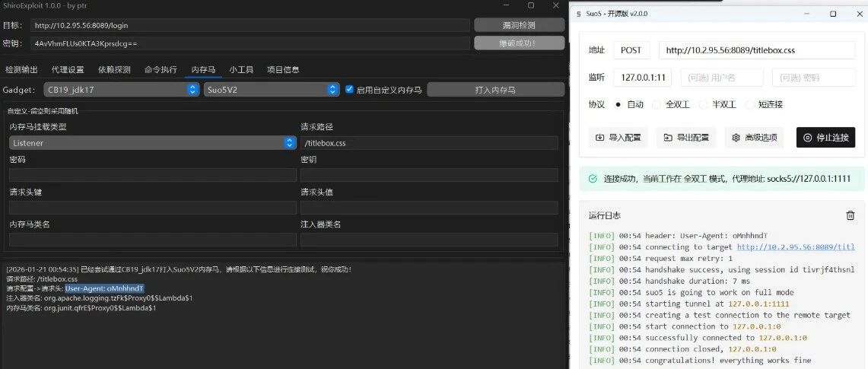Open the target URL link in the log
The image size is (868, 369).
pyautogui.click(x=796, y=247)
